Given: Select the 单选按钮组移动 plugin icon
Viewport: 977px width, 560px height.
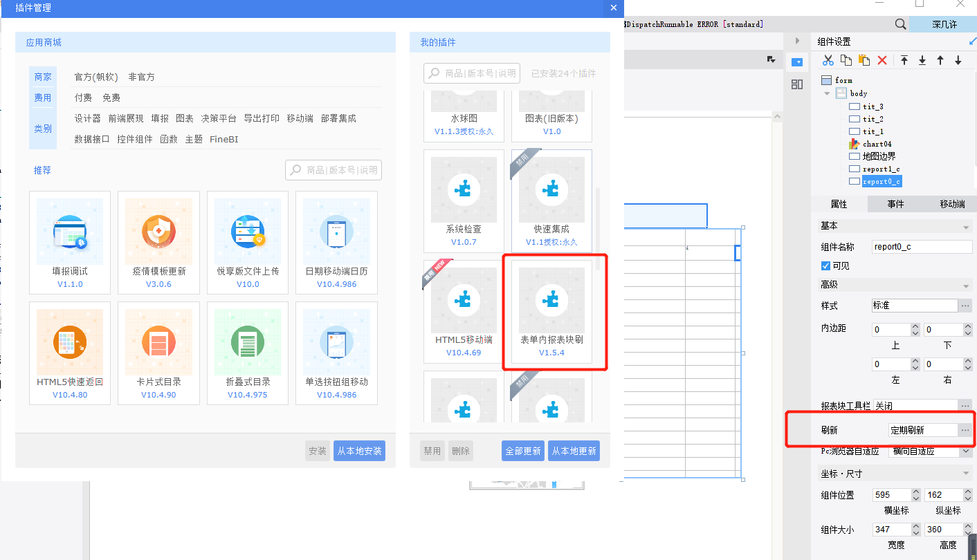Looking at the screenshot, I should [336, 342].
